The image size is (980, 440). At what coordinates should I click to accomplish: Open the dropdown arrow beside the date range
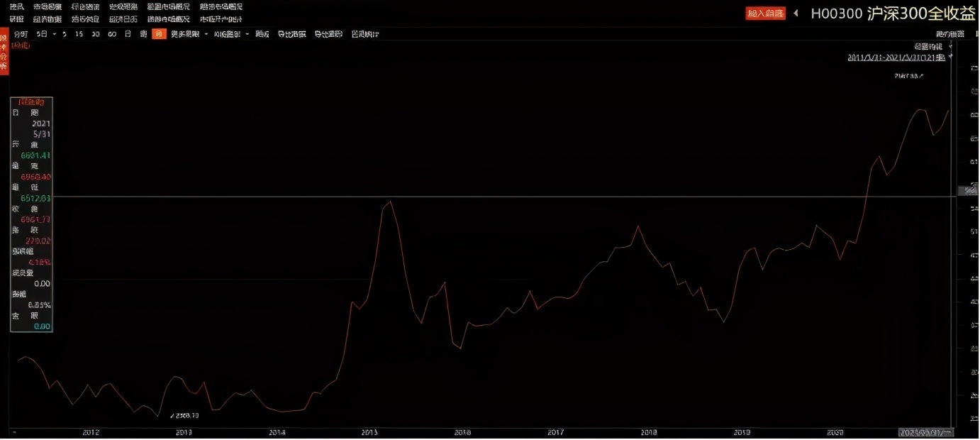pos(951,57)
